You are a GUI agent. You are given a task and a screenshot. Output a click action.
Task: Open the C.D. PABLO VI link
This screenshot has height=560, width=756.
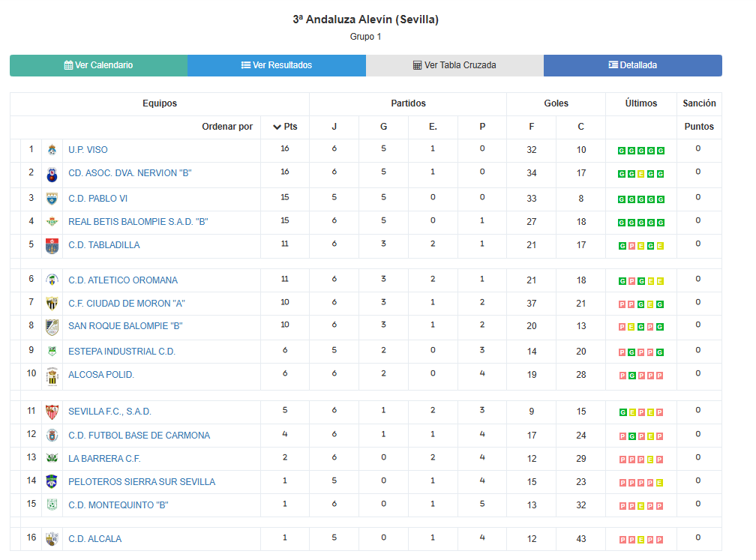tap(97, 199)
